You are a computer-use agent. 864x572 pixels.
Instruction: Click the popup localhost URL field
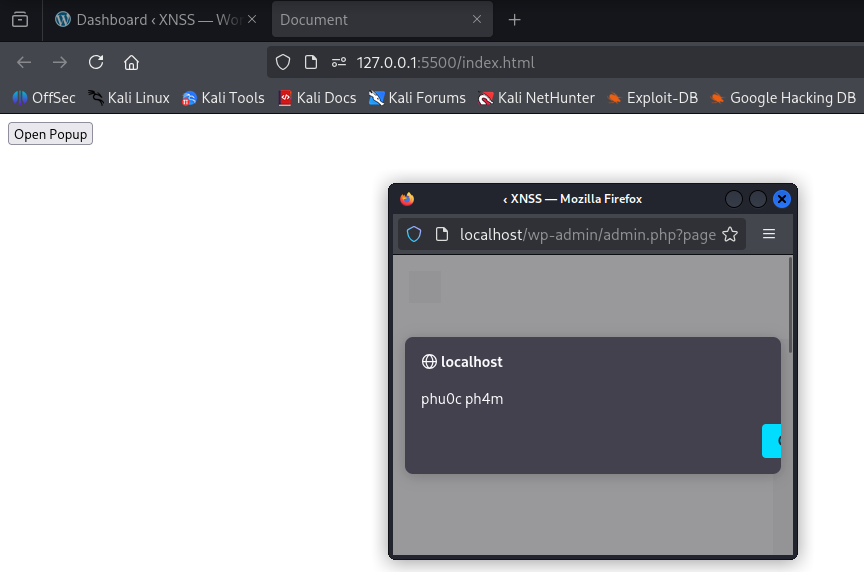(x=585, y=234)
